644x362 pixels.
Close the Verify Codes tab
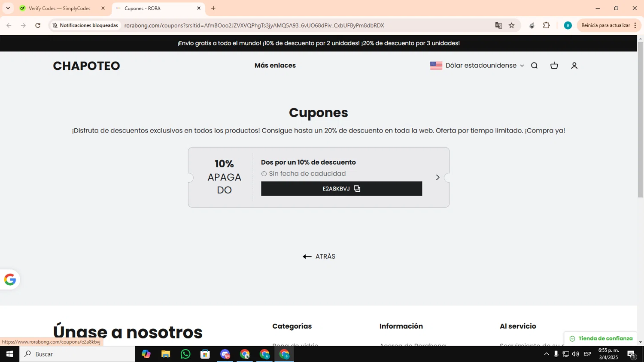(x=103, y=8)
